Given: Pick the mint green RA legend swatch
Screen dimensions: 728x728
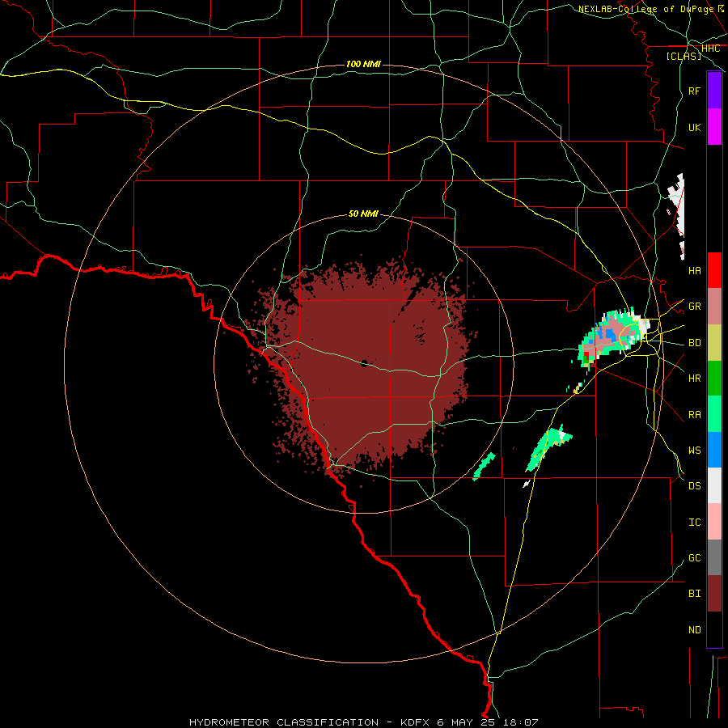Looking at the screenshot, I should [714, 414].
